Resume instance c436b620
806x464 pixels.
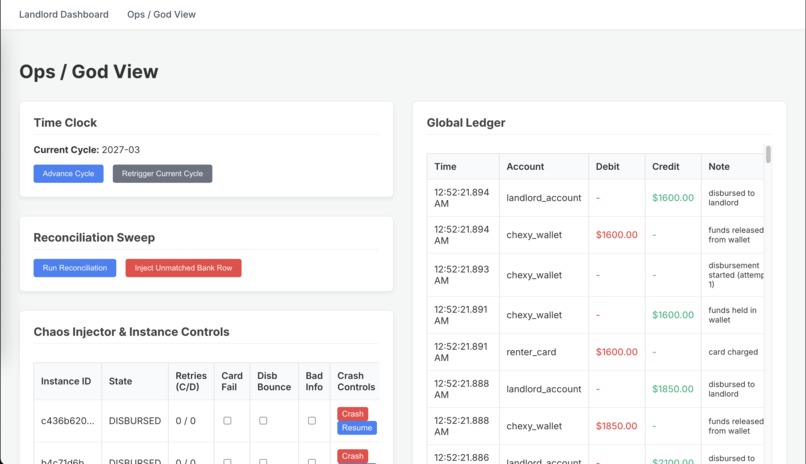click(x=357, y=428)
